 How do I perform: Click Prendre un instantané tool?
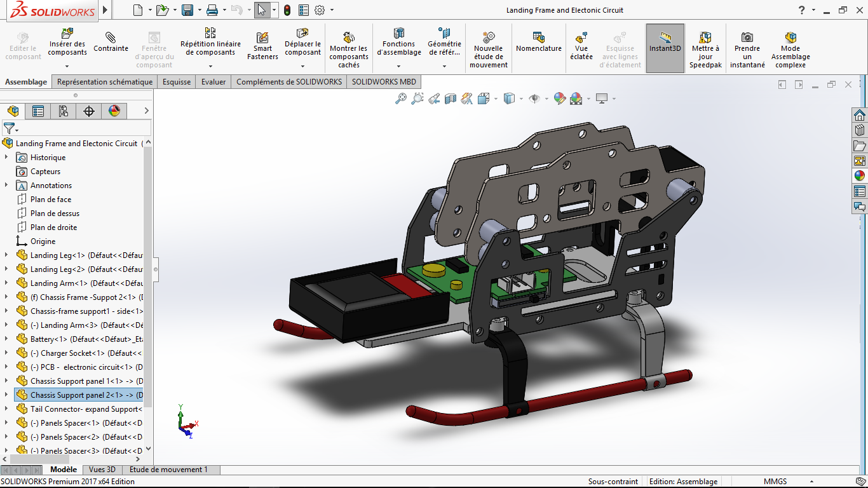pos(747,50)
